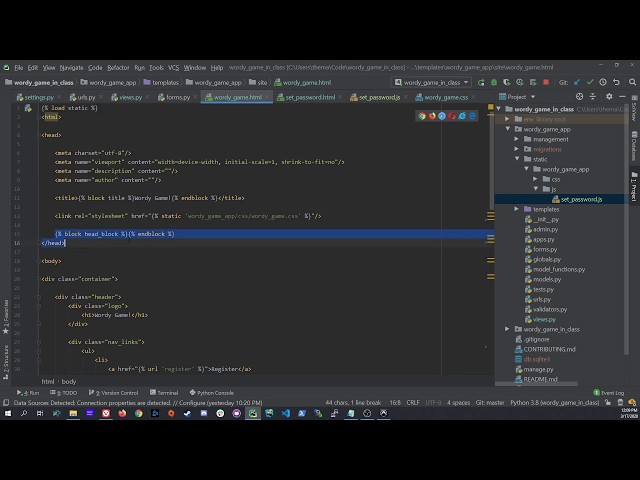This screenshot has height=480, width=640.
Task: Open the Refactor menu
Action: click(118, 68)
